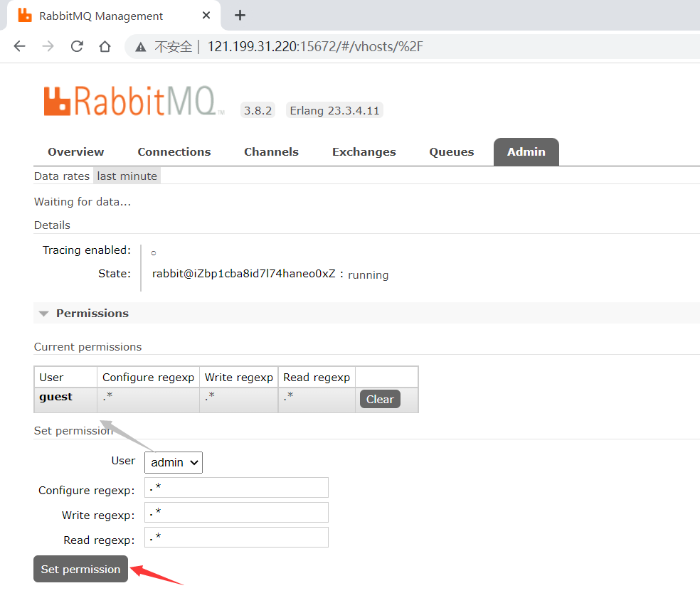
Task: Click the Tracing enabled status circle
Action: (x=154, y=253)
